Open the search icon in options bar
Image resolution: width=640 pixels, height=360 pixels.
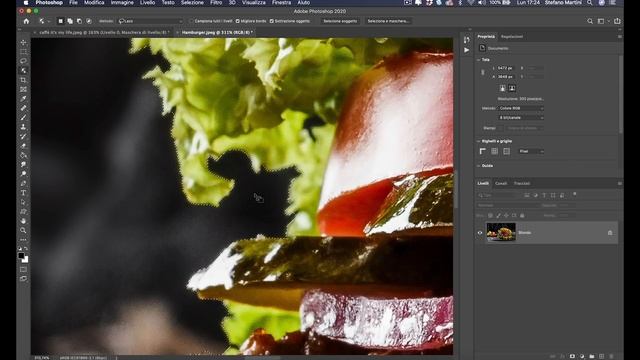[x=590, y=21]
